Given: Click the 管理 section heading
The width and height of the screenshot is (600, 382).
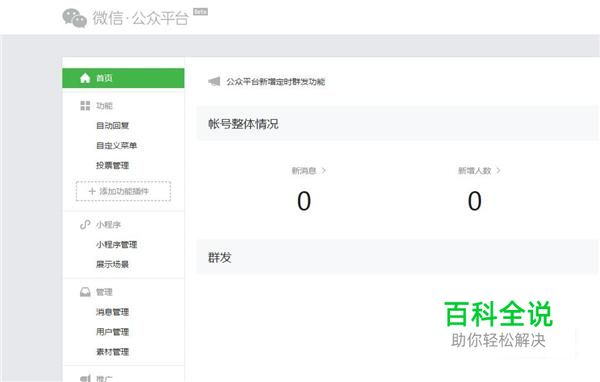Looking at the screenshot, I should tap(104, 292).
